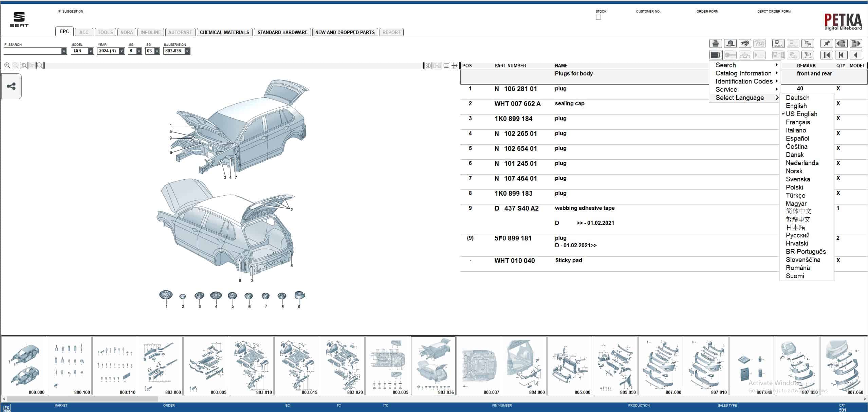Image resolution: width=868 pixels, height=412 pixels.
Task: Select the pin icon on the toolbar
Action: (827, 43)
